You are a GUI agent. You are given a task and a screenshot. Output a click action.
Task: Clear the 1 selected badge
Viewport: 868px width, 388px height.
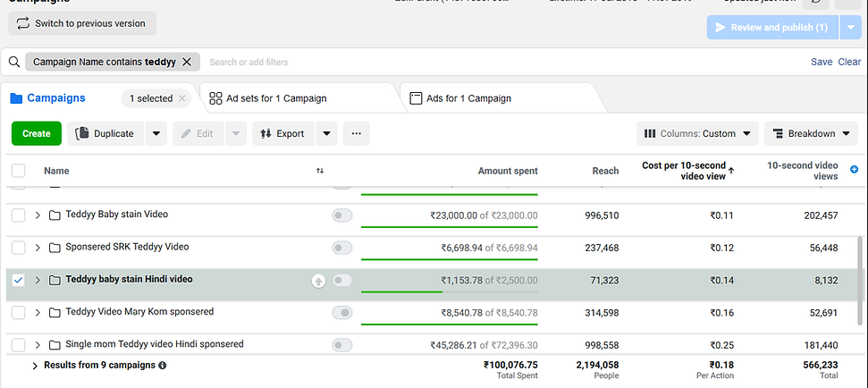click(x=182, y=98)
